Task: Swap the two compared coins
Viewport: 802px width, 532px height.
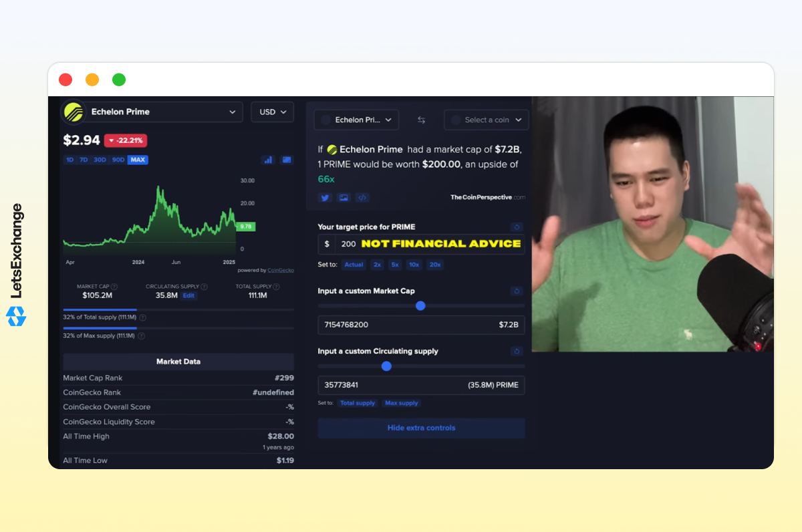Action: pos(422,120)
